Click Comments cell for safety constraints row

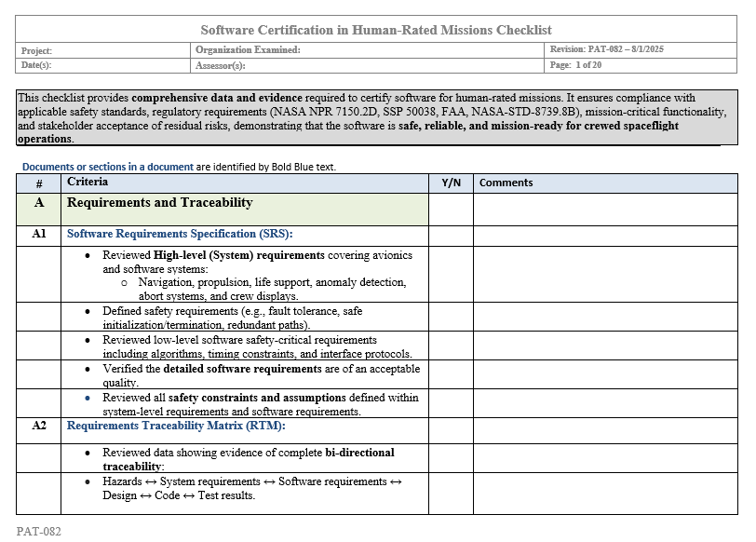click(605, 403)
